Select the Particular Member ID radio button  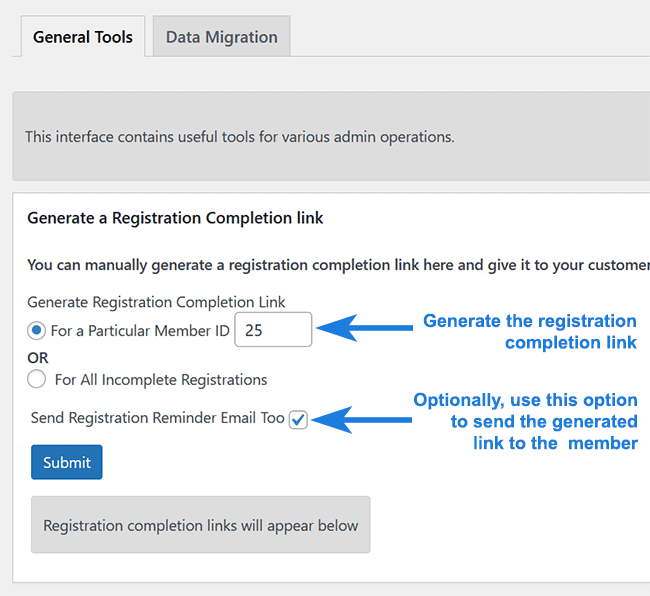(37, 330)
